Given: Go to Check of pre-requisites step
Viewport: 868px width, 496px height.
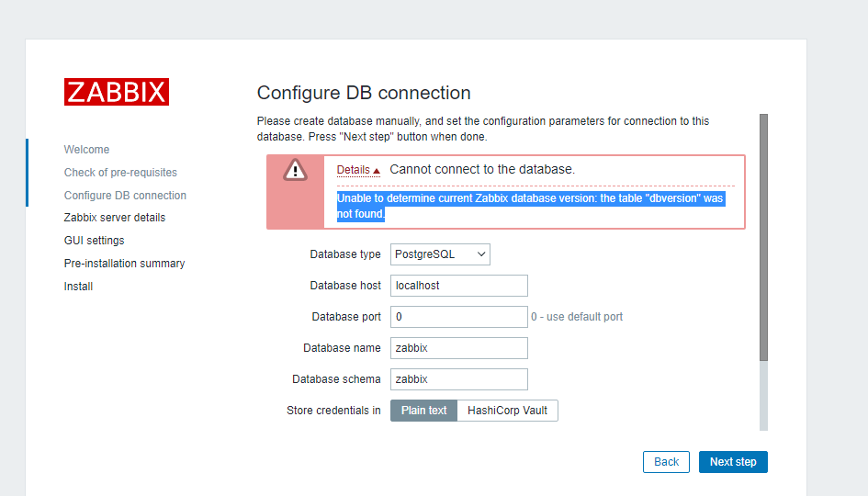Looking at the screenshot, I should tap(120, 173).
